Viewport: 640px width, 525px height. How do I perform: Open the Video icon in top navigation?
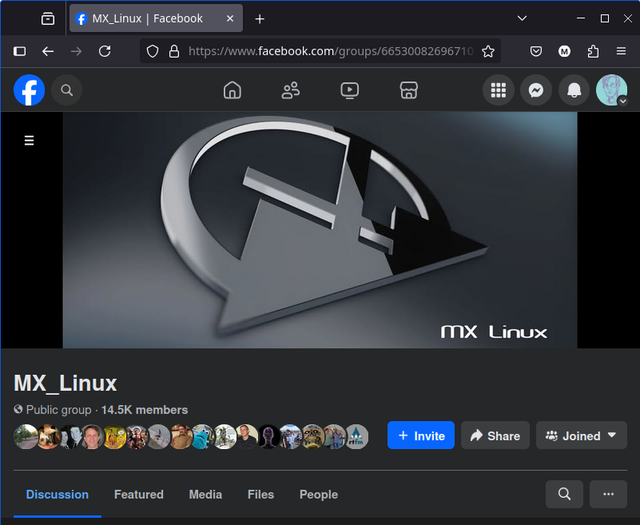click(350, 90)
